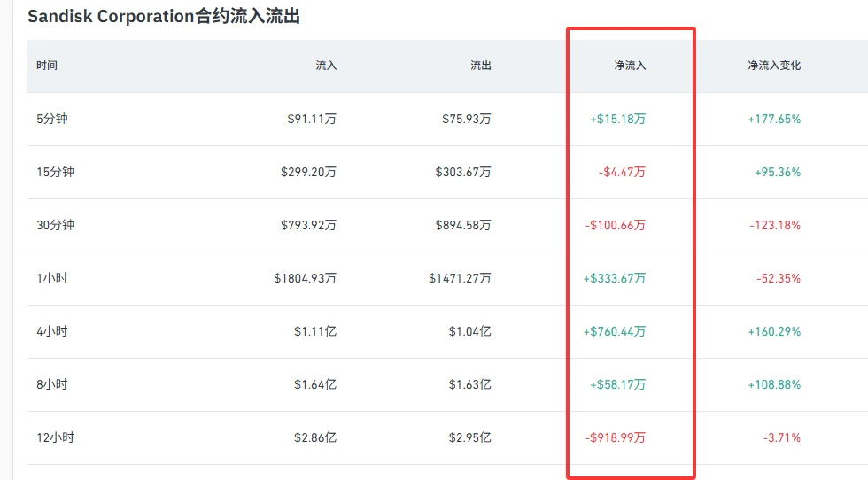This screenshot has height=480, width=868.
Task: Click the inflow value $2.86亿
Action: pos(315,437)
